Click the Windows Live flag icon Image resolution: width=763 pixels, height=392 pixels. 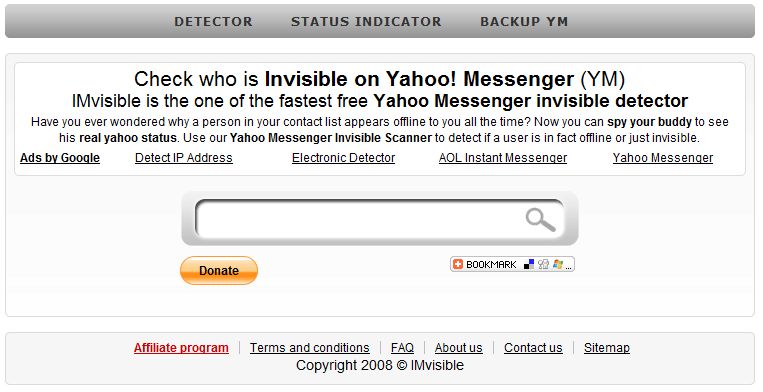pyautogui.click(x=558, y=264)
